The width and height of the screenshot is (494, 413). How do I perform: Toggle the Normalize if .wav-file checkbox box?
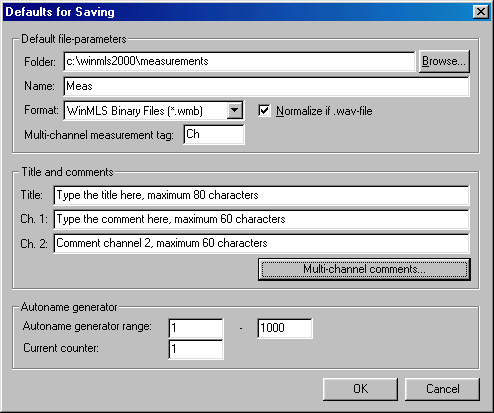click(x=264, y=111)
